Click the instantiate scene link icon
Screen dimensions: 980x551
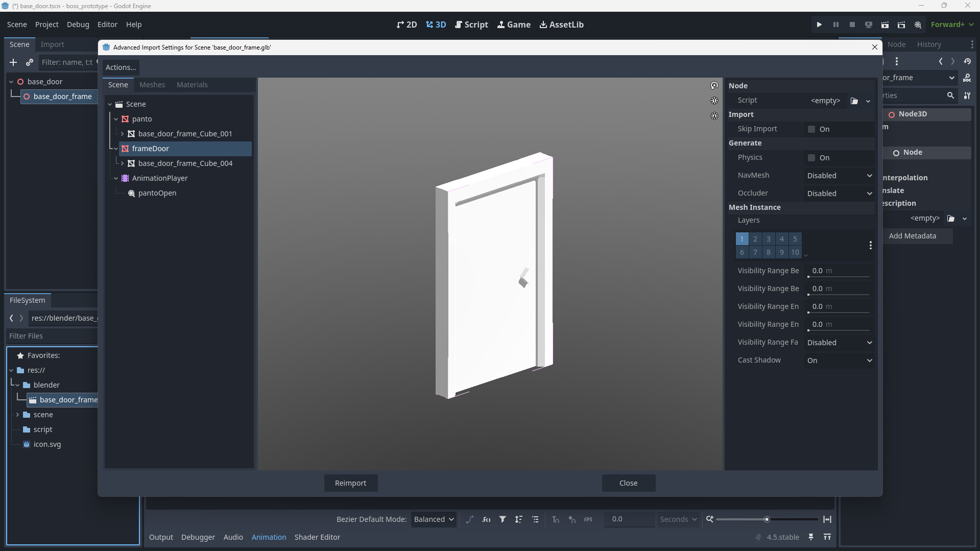(x=30, y=62)
